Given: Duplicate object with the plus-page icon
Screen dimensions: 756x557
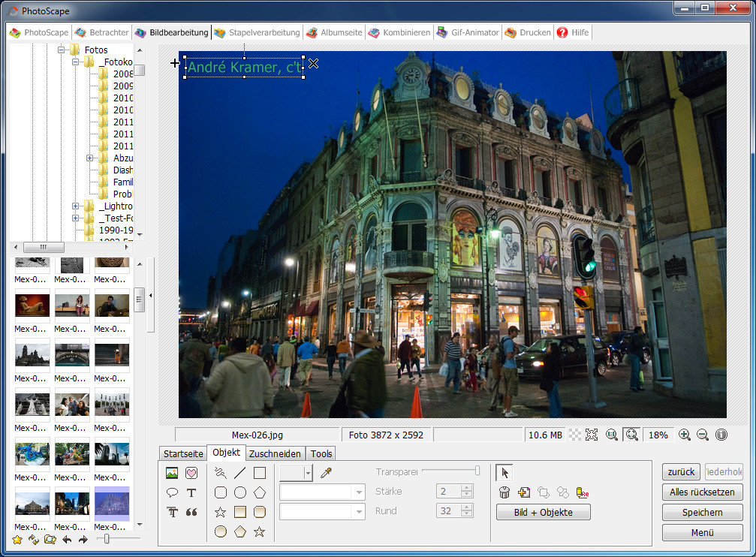Looking at the screenshot, I should point(523,492).
